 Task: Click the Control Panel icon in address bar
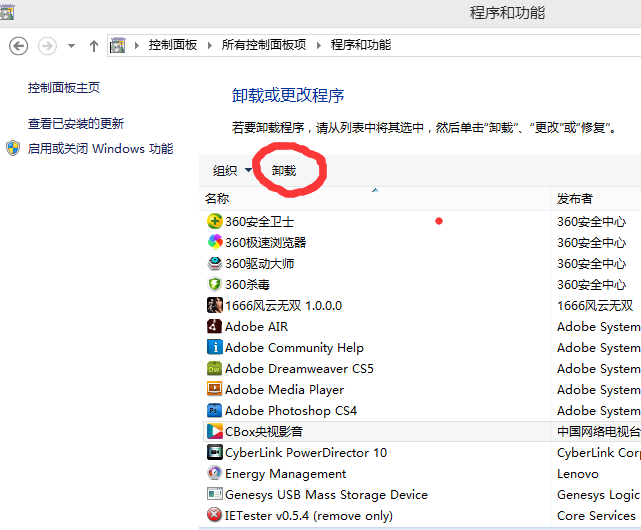[x=118, y=45]
